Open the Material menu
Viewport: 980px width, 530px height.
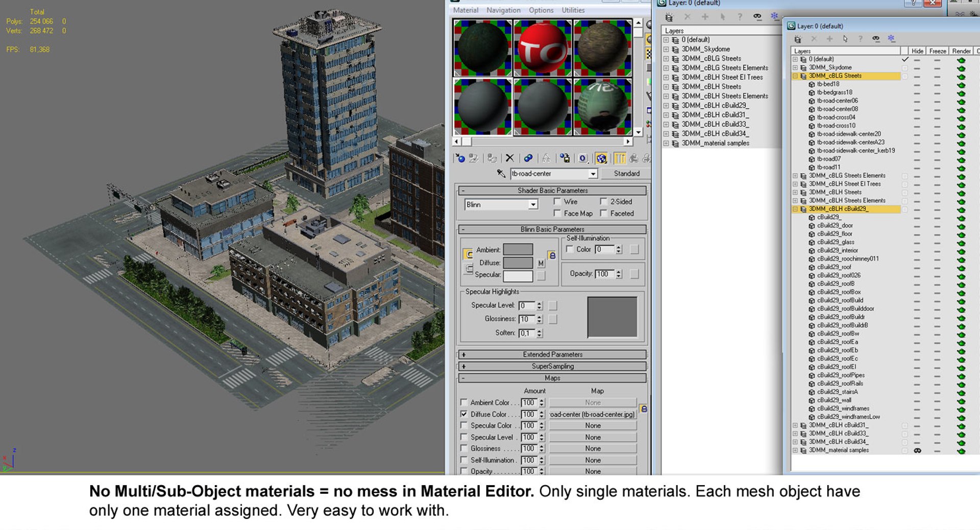point(465,10)
